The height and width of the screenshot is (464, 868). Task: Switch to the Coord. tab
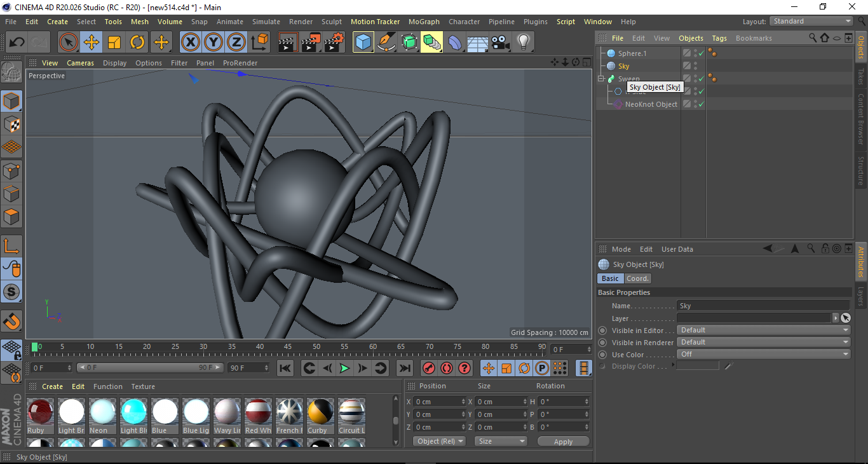tap(637, 278)
